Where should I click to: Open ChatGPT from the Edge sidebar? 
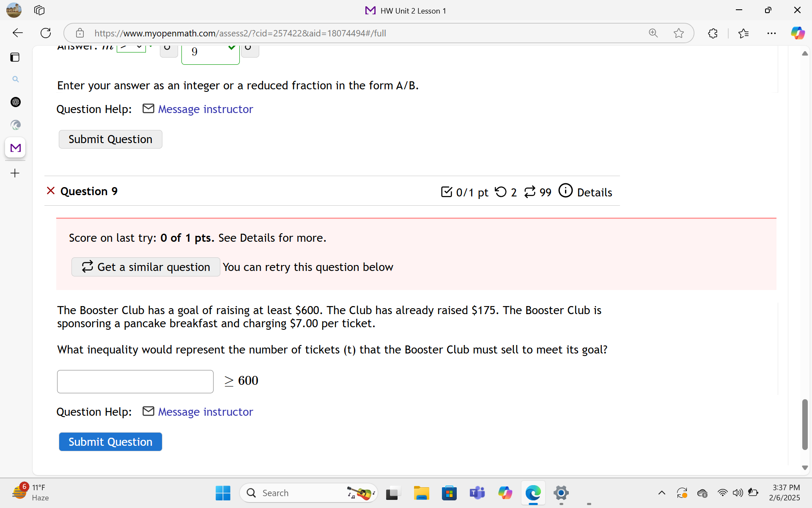pyautogui.click(x=16, y=102)
